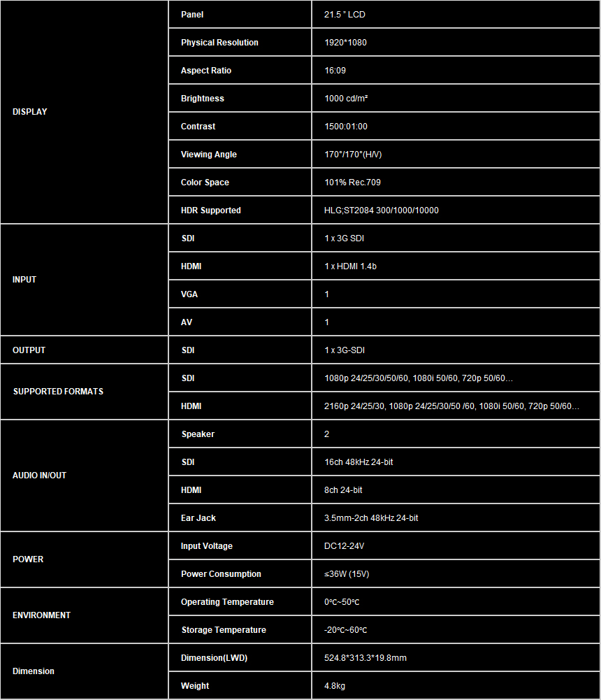Select the HDR Supported label
This screenshot has width=601, height=700.
pyautogui.click(x=211, y=210)
